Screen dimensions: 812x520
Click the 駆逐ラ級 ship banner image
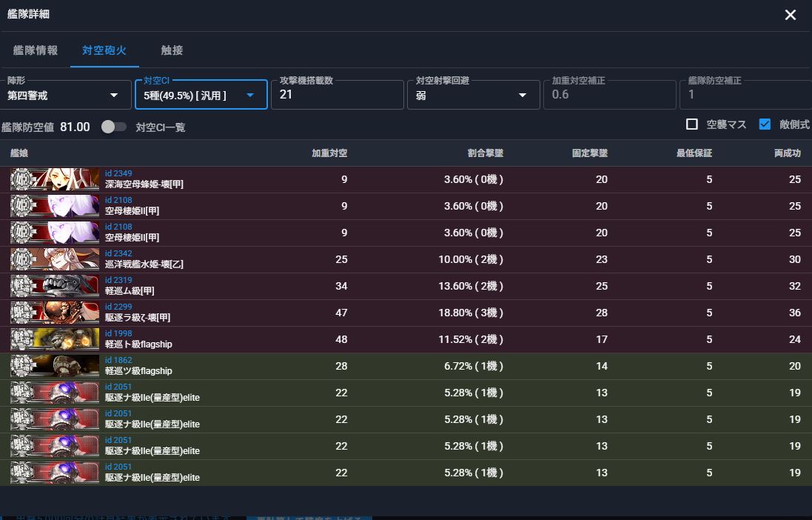click(55, 313)
